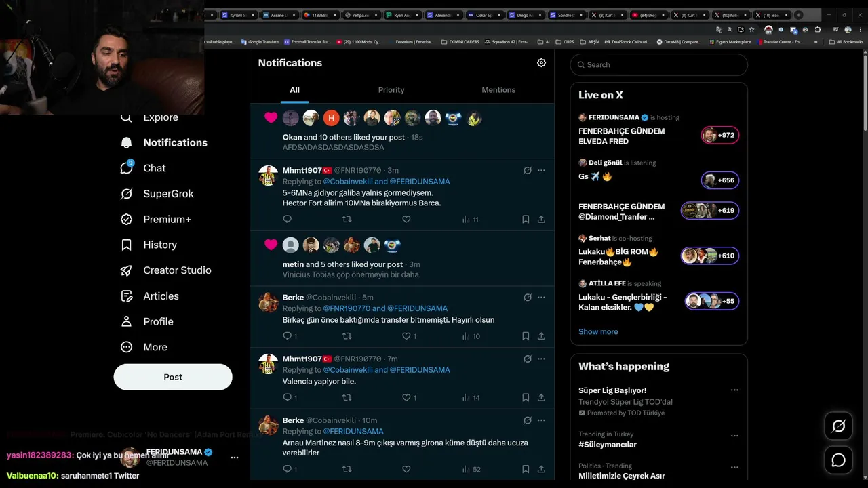
Task: Open the Chrome new tab button
Action: [x=799, y=15]
